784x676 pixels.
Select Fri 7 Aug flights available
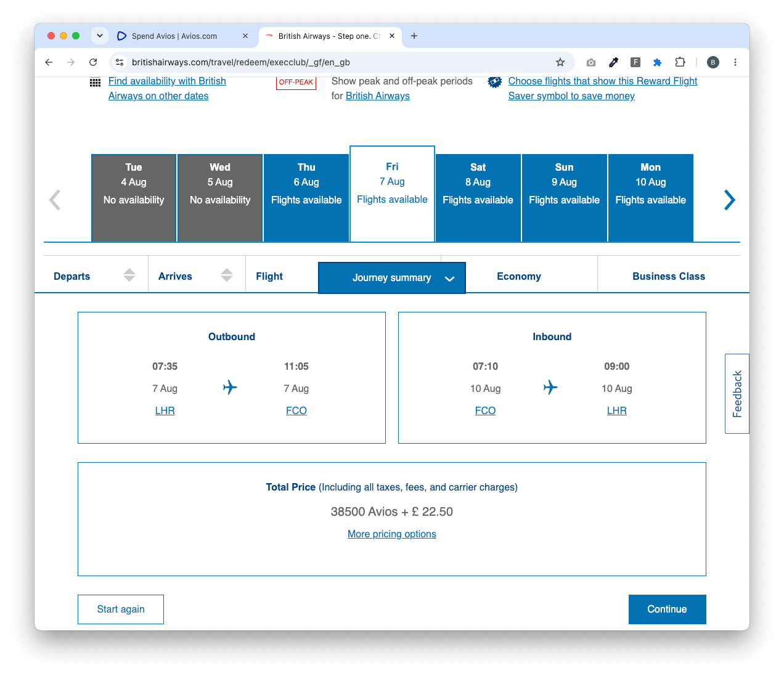click(x=392, y=193)
